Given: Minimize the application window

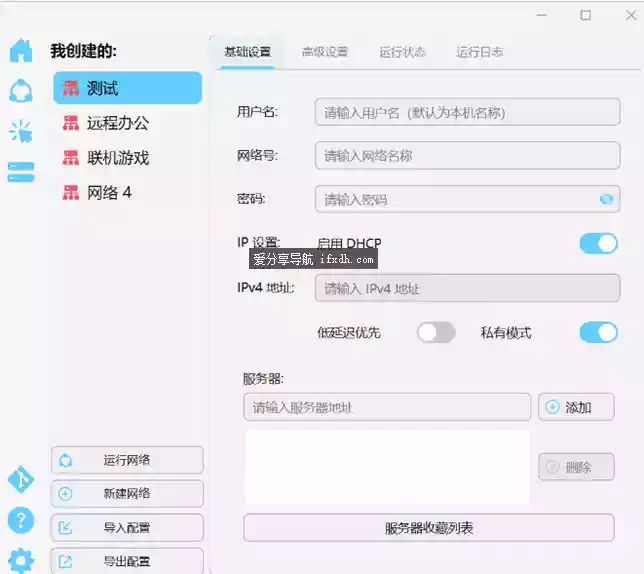Looking at the screenshot, I should coord(542,15).
